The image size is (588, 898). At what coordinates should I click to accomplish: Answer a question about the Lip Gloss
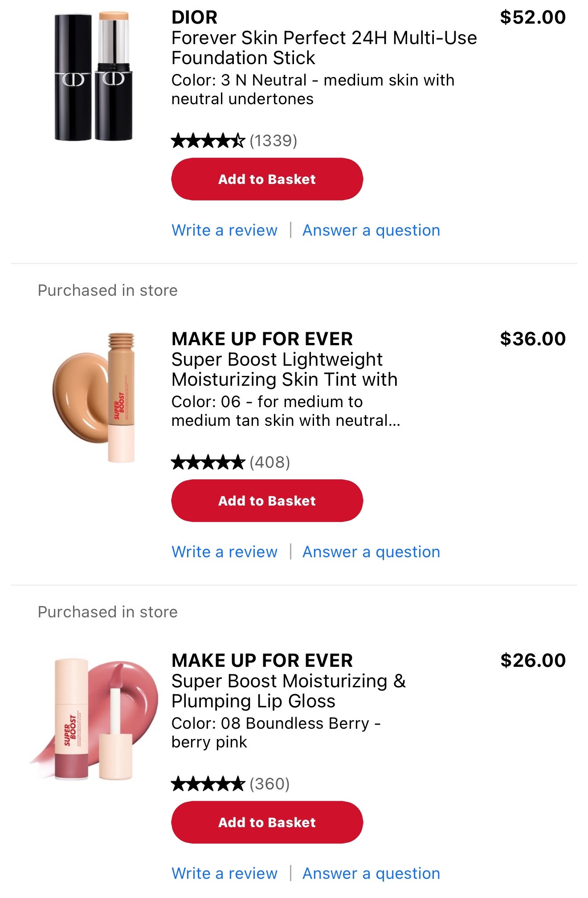[370, 873]
